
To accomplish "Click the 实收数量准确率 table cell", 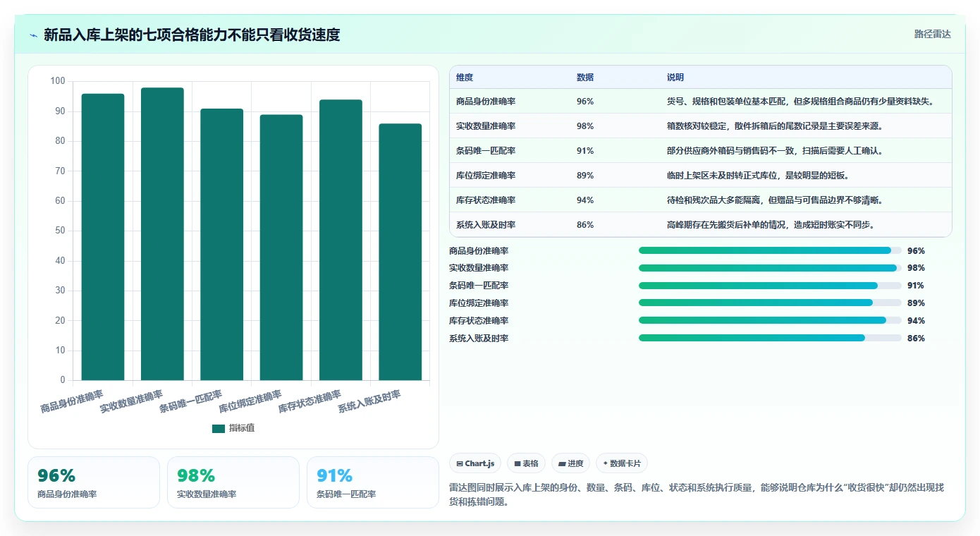I will tap(486, 126).
